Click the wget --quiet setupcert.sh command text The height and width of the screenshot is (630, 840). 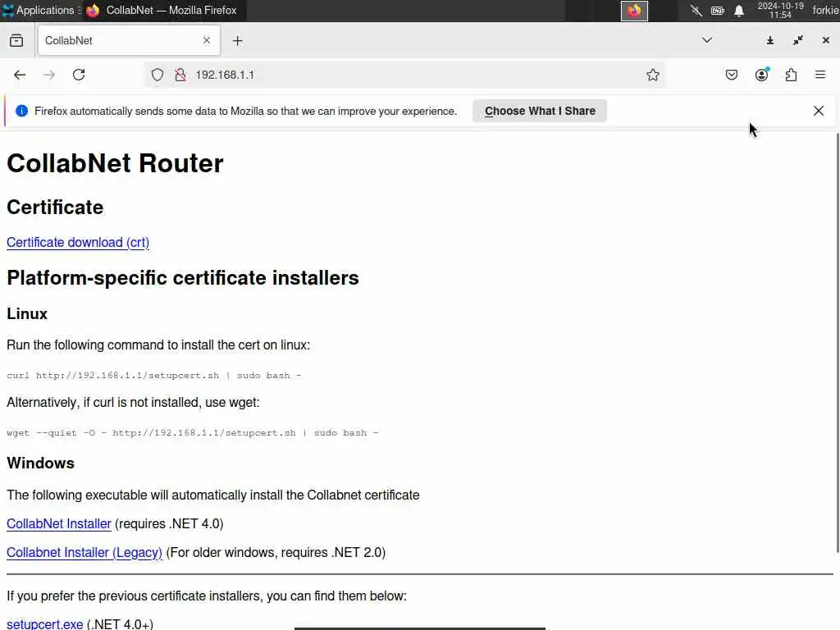[192, 433]
